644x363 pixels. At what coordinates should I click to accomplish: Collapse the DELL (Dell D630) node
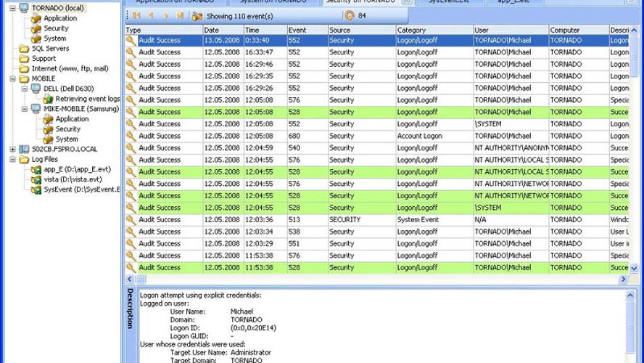[24, 89]
